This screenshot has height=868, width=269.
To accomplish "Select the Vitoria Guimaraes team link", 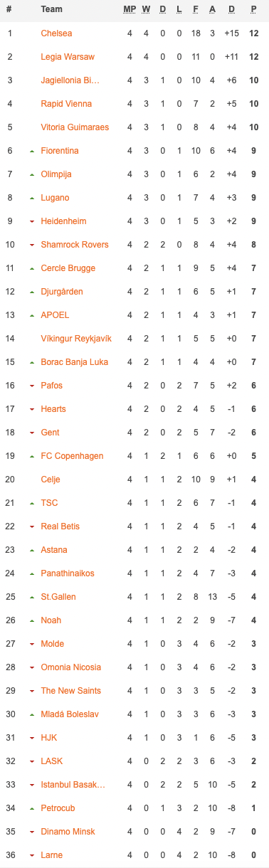I will coord(75,127).
